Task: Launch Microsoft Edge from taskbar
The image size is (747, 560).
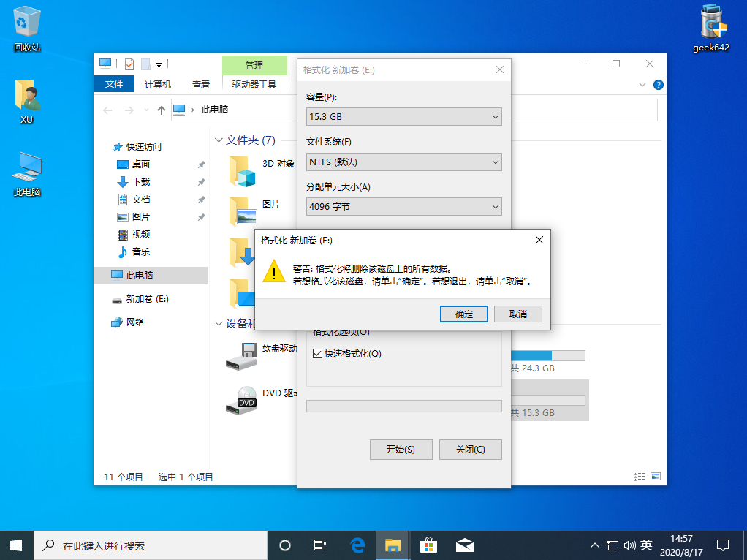Action: point(357,545)
